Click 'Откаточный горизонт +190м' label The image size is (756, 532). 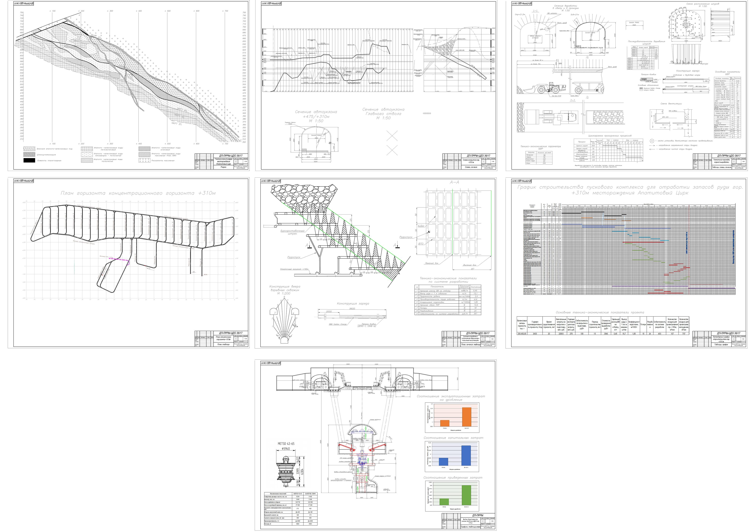point(294,269)
